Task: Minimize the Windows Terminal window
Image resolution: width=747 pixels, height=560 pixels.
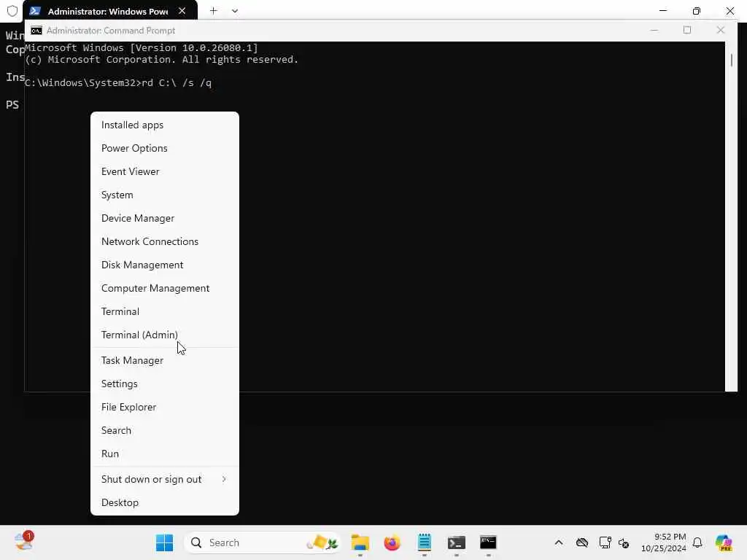Action: point(663,10)
